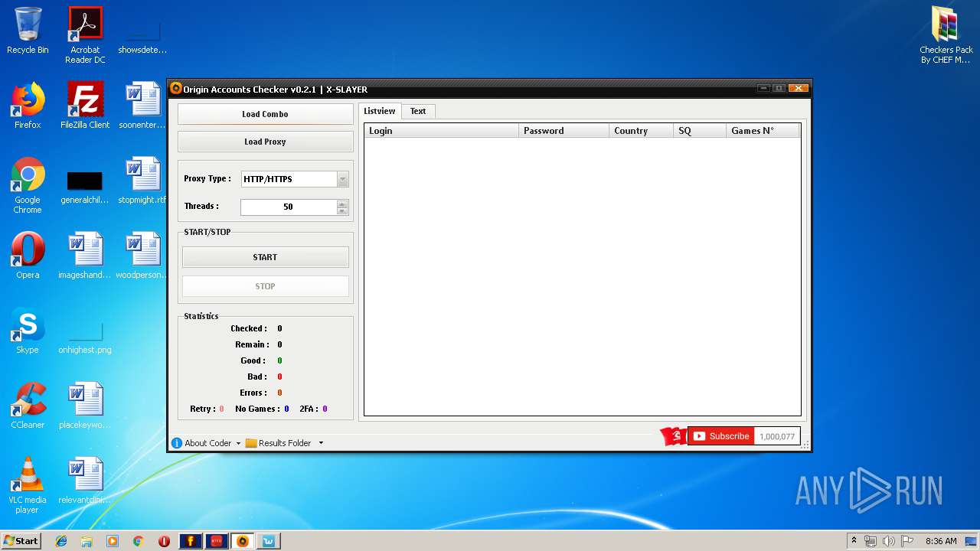
Task: Click the Results Folder folder icon
Action: (x=251, y=443)
